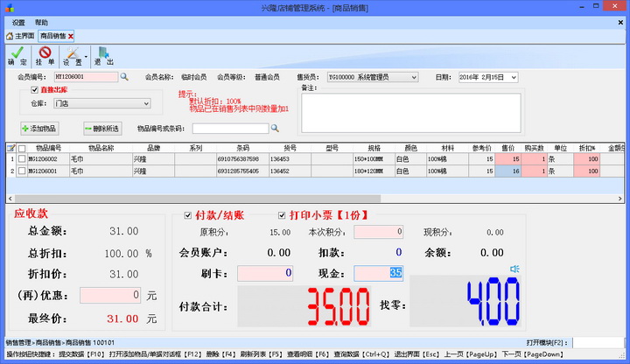Click the 会员编号 input field
This screenshot has height=364, width=630.
pos(86,77)
